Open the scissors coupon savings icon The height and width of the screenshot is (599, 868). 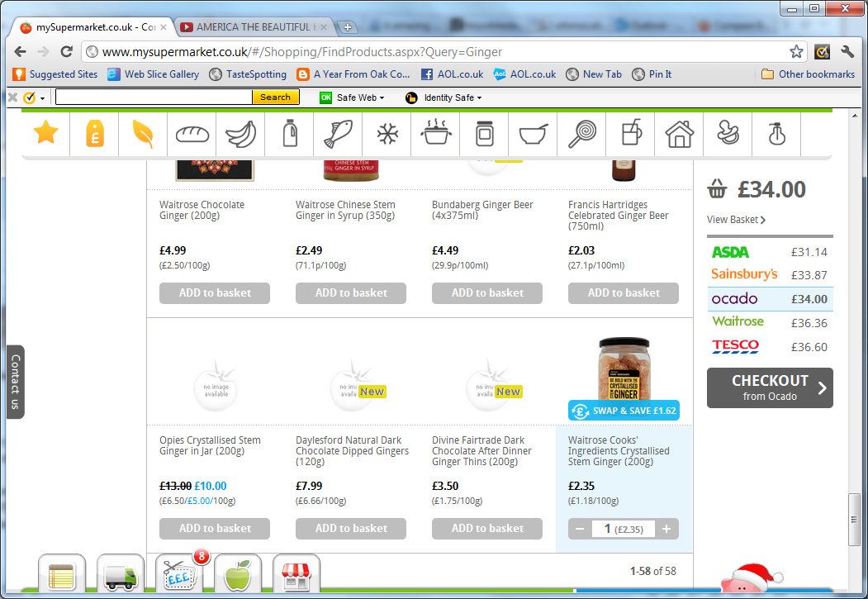[179, 574]
